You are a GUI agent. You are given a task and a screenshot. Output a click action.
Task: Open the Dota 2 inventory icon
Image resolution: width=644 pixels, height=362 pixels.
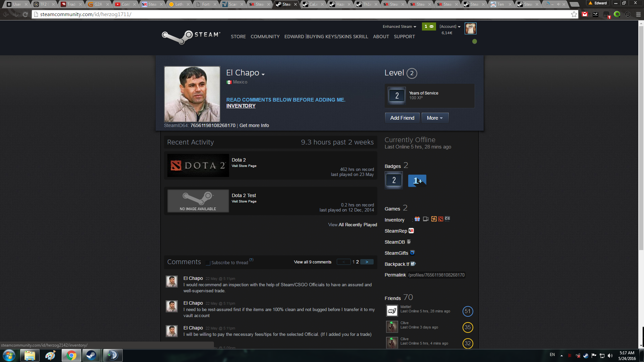coord(441,219)
